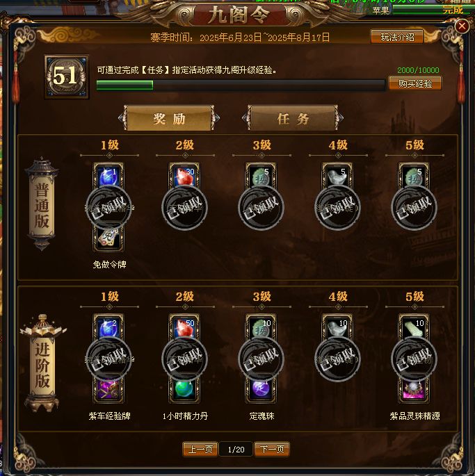Click the 1/20 page indicator field

tap(236, 450)
